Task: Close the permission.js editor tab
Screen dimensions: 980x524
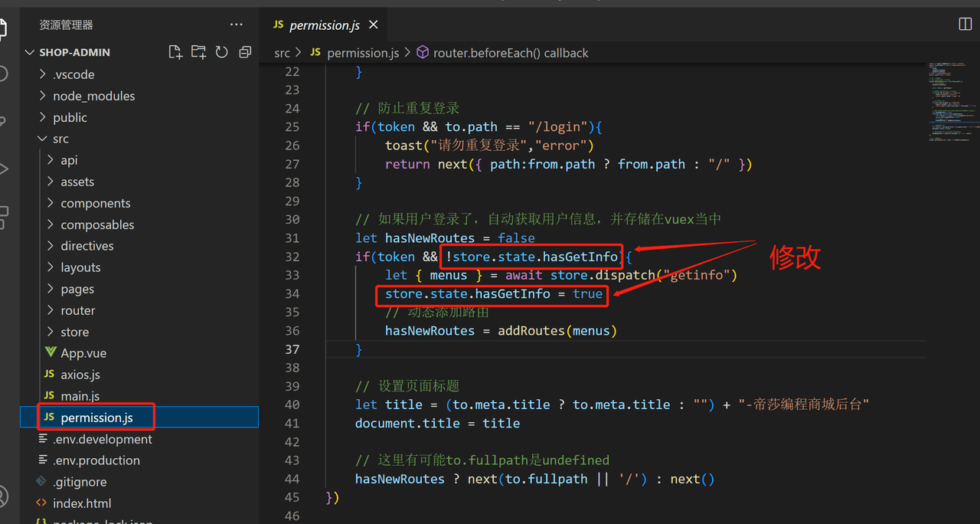Action: 374,25
